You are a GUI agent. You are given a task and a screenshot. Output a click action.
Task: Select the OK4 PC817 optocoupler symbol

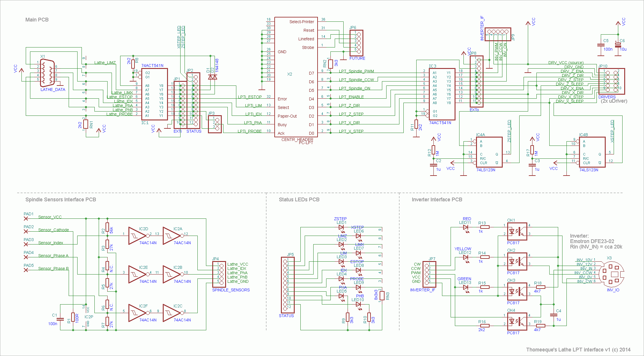click(517, 322)
